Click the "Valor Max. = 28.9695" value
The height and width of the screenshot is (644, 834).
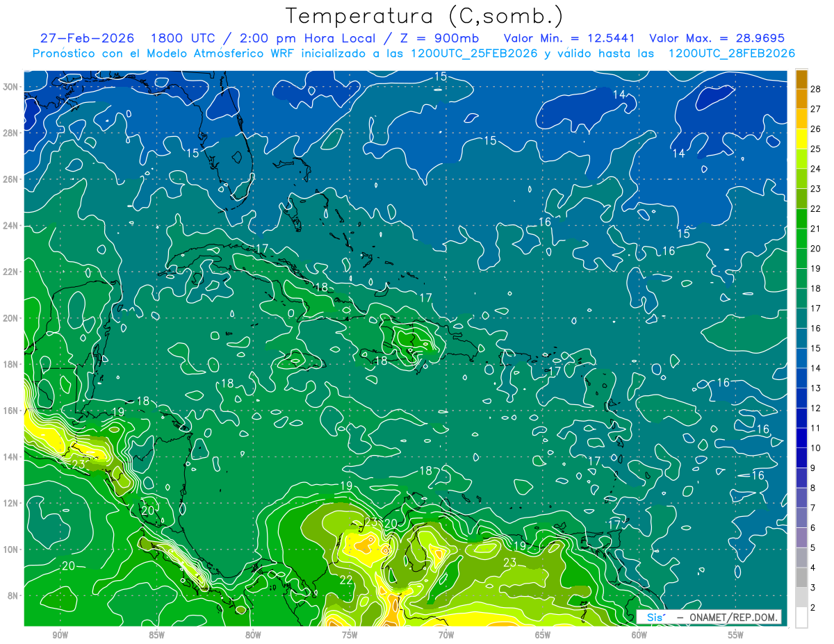click(x=717, y=38)
